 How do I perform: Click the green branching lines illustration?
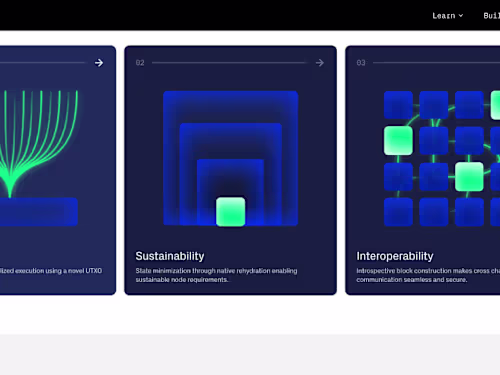pos(38,143)
